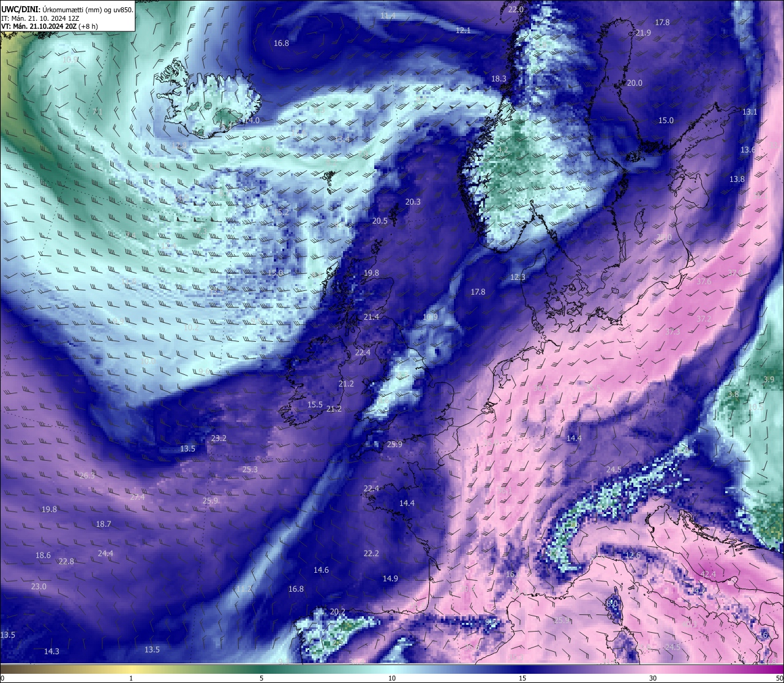This screenshot has height=683, width=784.
Task: Click the map value 20.3
Action: (413, 202)
